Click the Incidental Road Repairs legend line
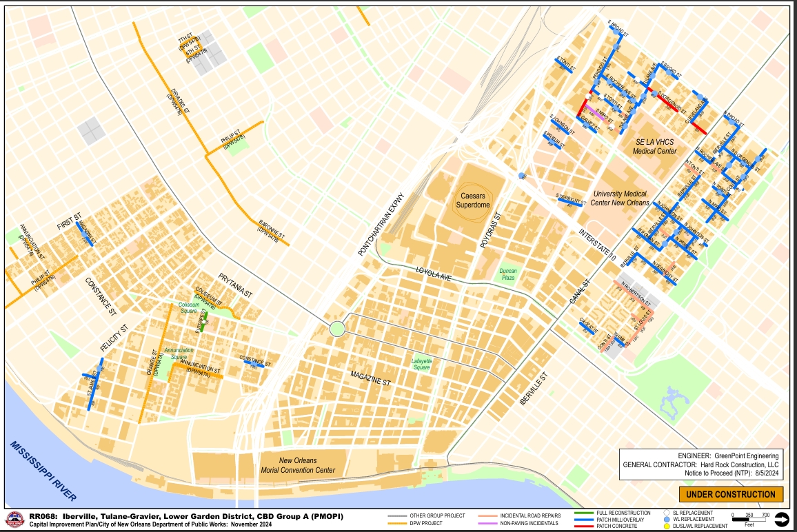 pyautogui.click(x=487, y=516)
